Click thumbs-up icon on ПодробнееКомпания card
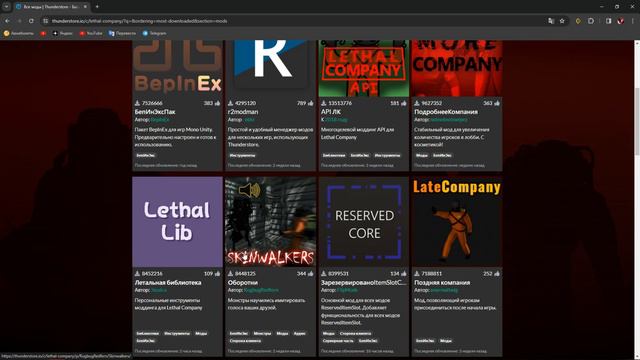The image size is (640, 360). pos(497,103)
